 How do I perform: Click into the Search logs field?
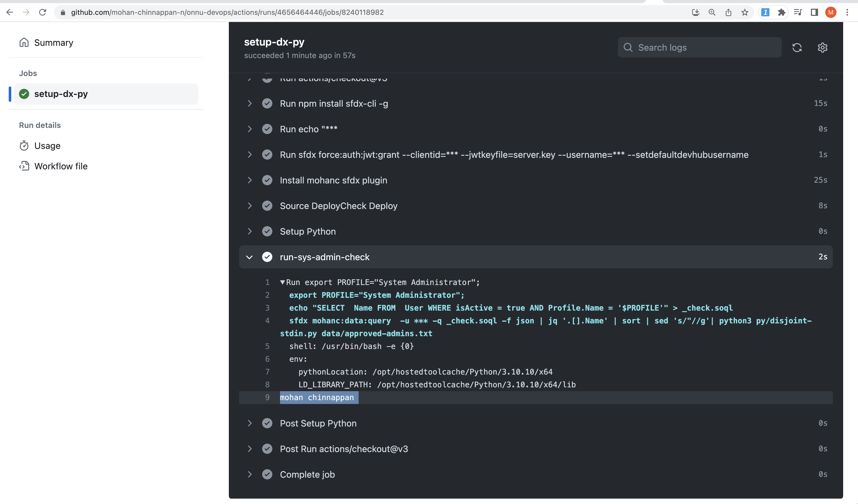(700, 47)
